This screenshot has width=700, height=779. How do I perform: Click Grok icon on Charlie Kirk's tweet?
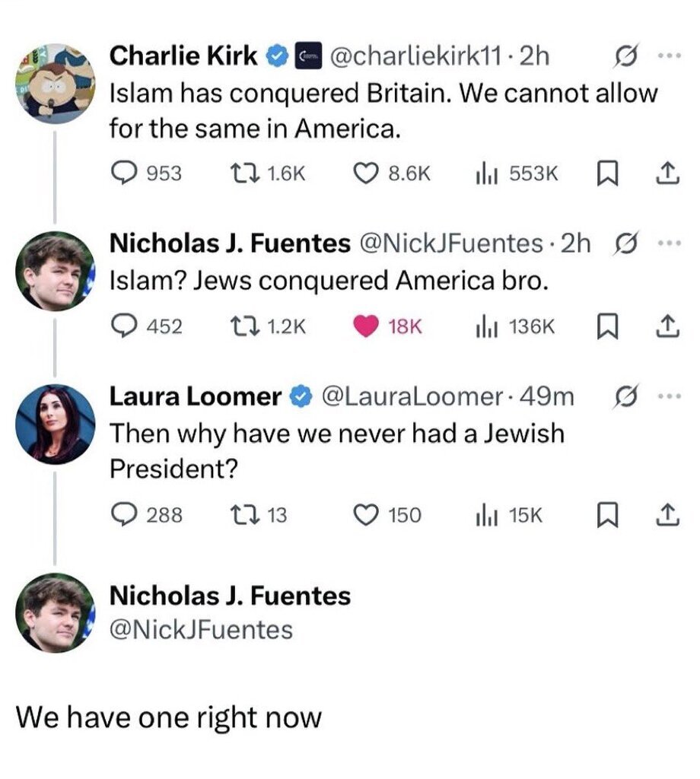coord(625,56)
